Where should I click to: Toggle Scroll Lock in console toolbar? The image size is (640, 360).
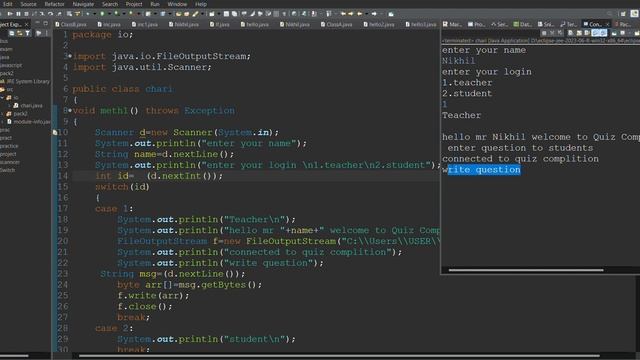tap(579, 33)
